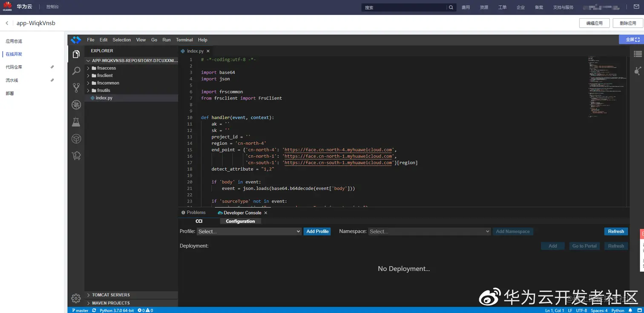Viewport: 644px width, 313px height.
Task: Click the back arrow beside app-WiqkVnsb
Action: click(7, 23)
